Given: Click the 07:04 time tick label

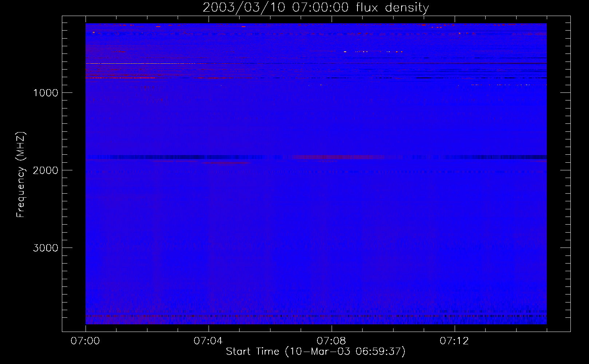Looking at the screenshot, I should click(208, 341).
